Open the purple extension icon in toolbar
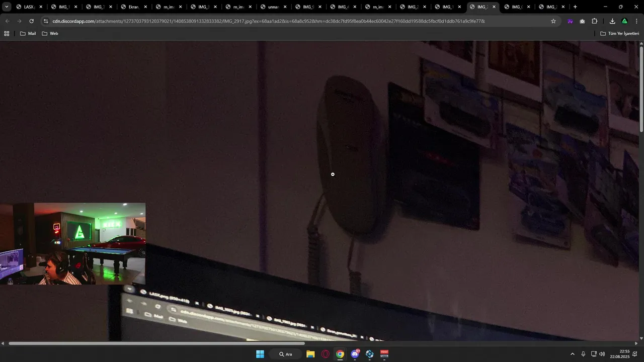 pyautogui.click(x=570, y=21)
